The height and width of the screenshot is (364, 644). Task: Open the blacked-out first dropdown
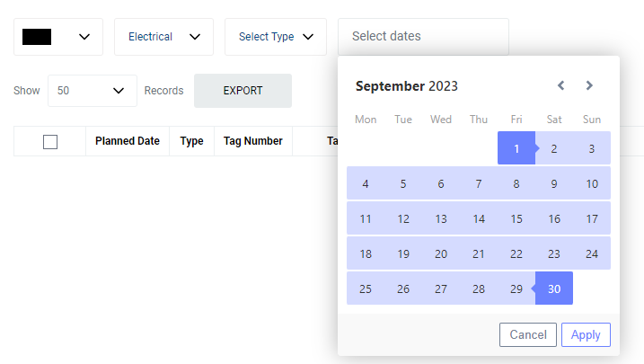(58, 37)
